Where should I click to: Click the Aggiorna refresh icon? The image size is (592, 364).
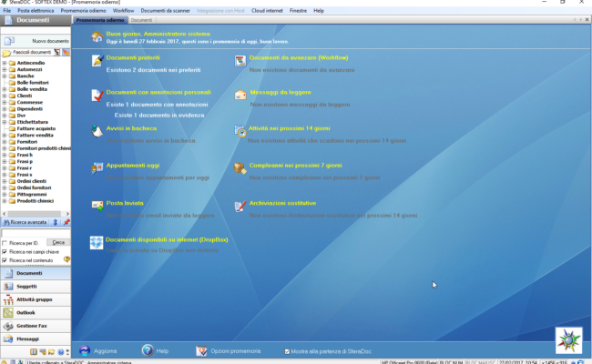click(85, 350)
